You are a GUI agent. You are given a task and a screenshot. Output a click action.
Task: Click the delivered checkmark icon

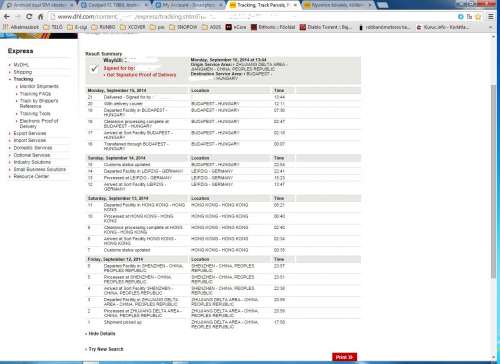pos(94,69)
